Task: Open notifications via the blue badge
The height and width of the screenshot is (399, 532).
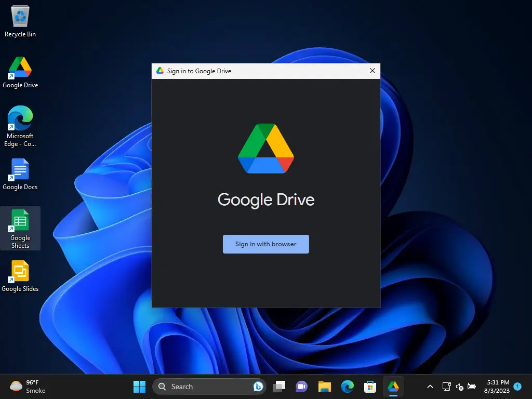Action: (x=518, y=387)
